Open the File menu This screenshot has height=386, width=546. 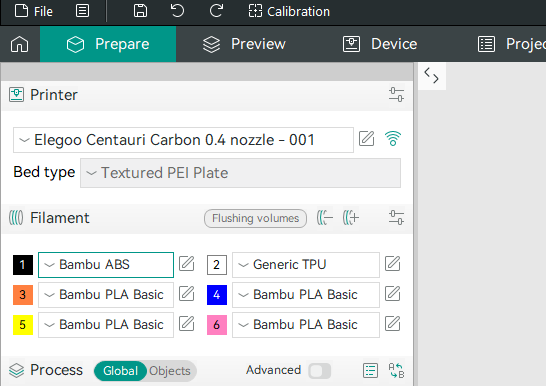click(x=33, y=11)
